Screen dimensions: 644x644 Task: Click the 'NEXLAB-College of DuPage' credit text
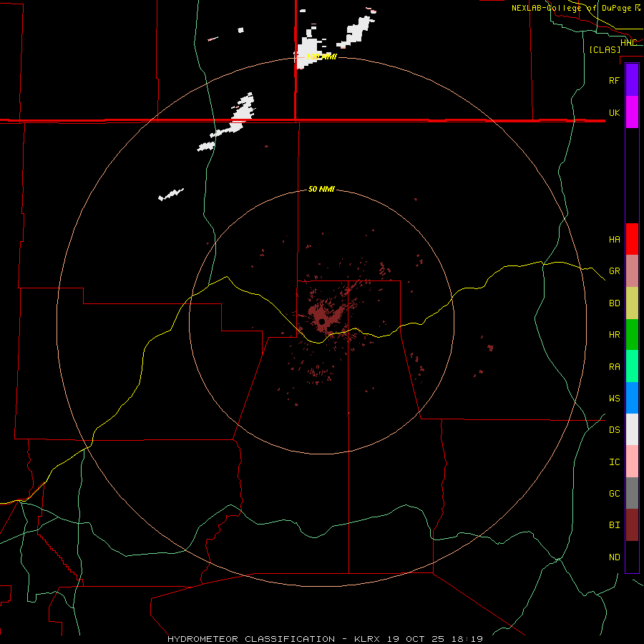tap(571, 8)
